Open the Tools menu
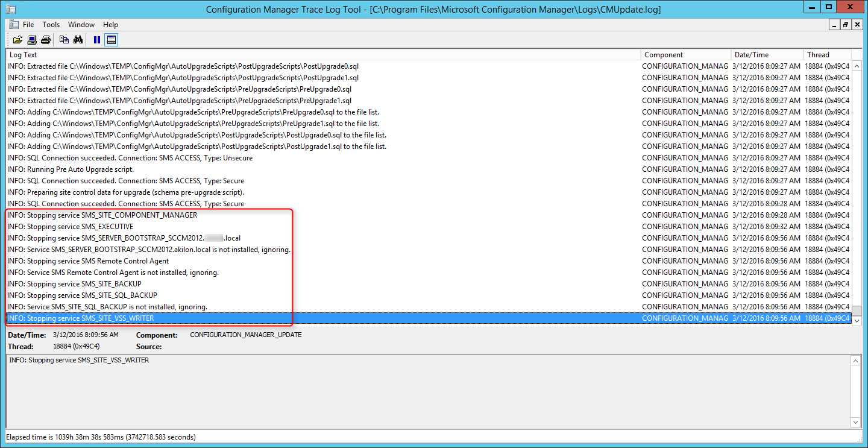 (x=51, y=25)
